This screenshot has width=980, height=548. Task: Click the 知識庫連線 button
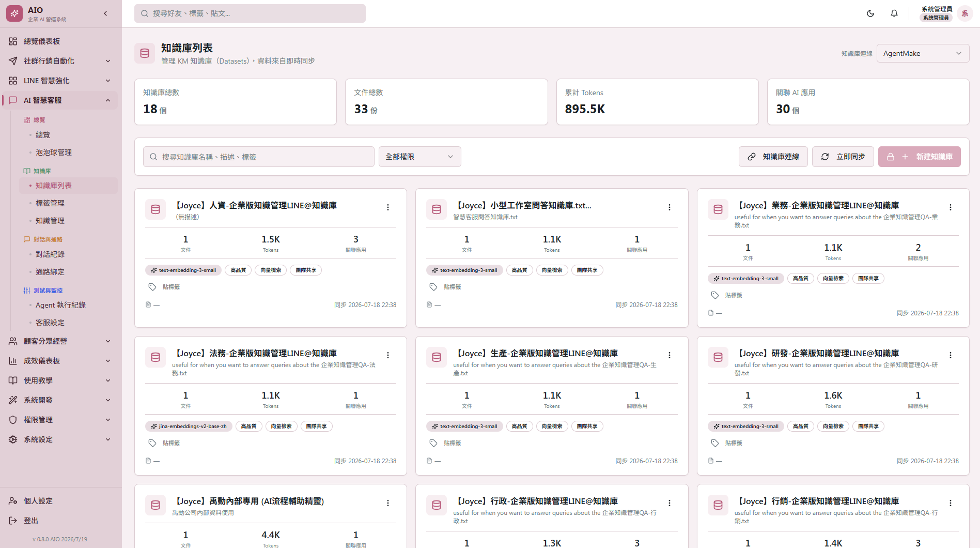pyautogui.click(x=773, y=157)
